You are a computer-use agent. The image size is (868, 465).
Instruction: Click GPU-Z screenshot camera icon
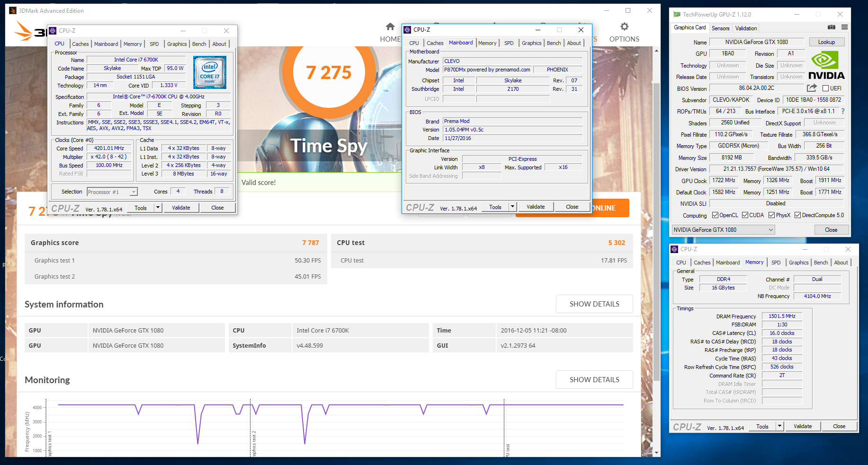pos(831,27)
